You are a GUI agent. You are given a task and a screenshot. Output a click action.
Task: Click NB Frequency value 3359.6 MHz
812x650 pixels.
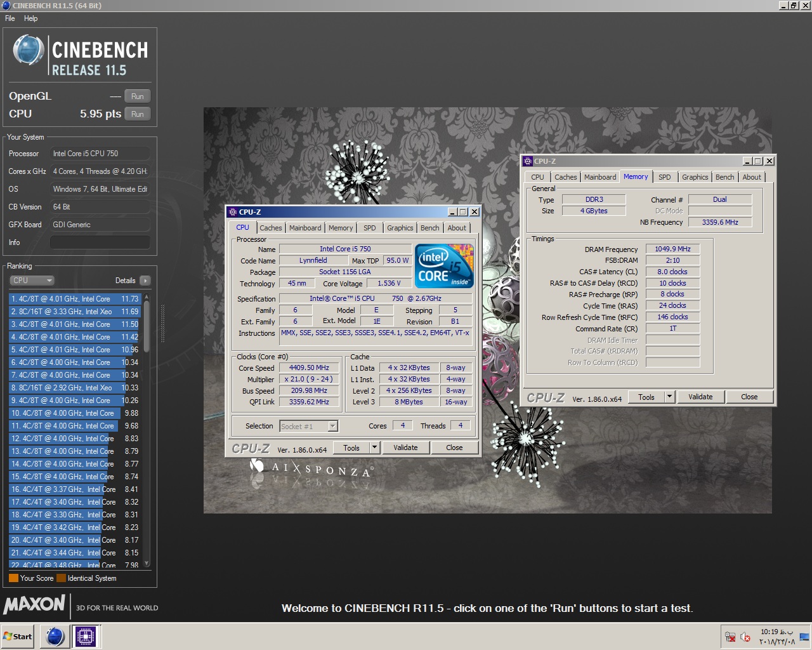pos(720,222)
